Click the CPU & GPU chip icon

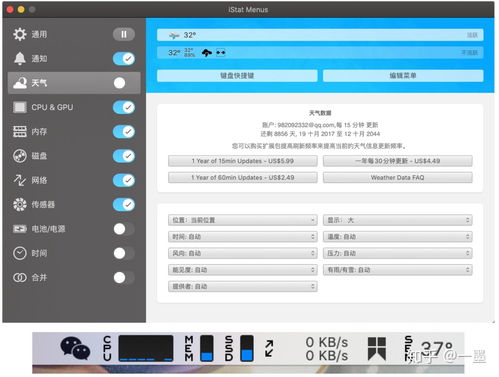(20, 107)
